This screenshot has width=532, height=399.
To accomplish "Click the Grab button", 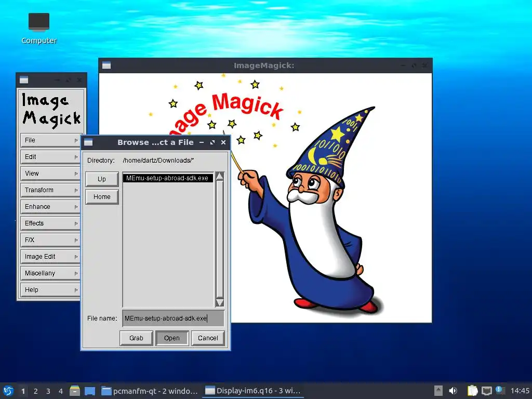I will tap(136, 338).
